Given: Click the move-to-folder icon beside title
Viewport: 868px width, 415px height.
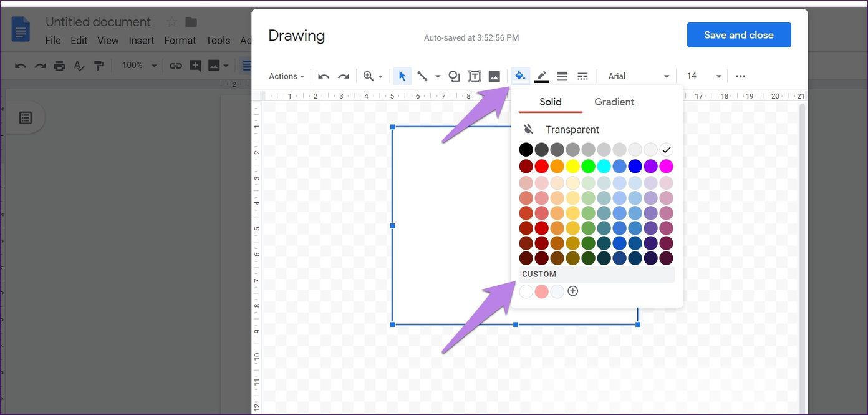Looking at the screenshot, I should point(191,22).
